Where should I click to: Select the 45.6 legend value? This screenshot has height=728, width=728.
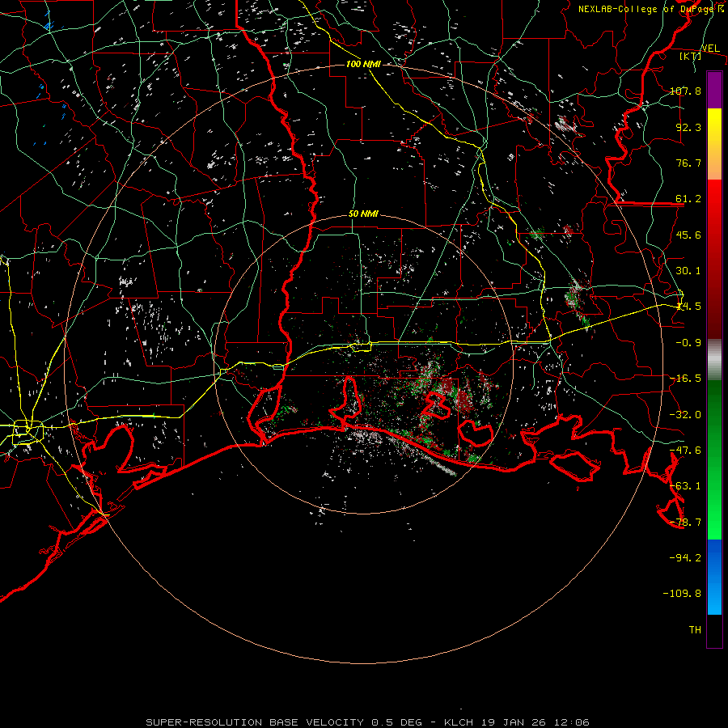click(x=688, y=235)
